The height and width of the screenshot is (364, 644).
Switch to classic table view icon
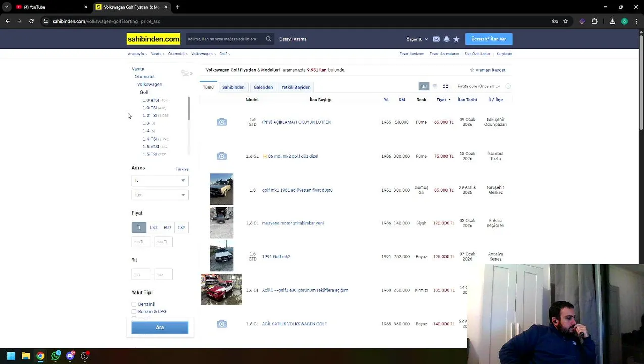424,86
